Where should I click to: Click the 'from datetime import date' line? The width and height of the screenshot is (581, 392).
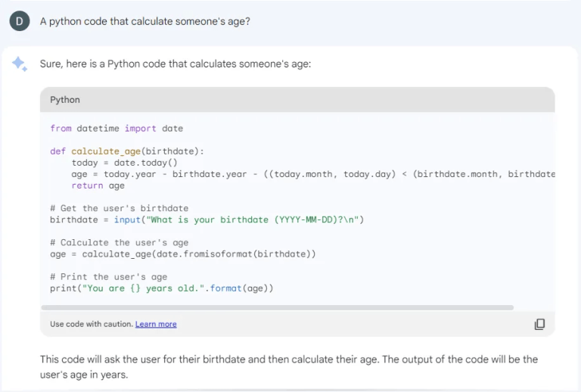pyautogui.click(x=117, y=129)
